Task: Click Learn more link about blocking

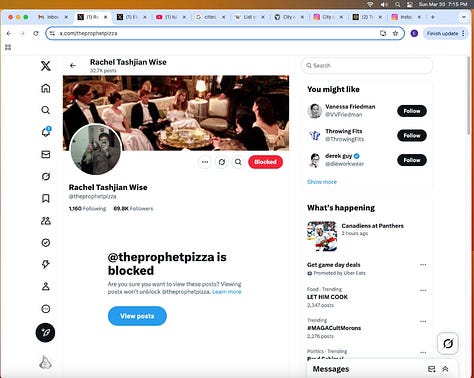Action: pyautogui.click(x=227, y=292)
